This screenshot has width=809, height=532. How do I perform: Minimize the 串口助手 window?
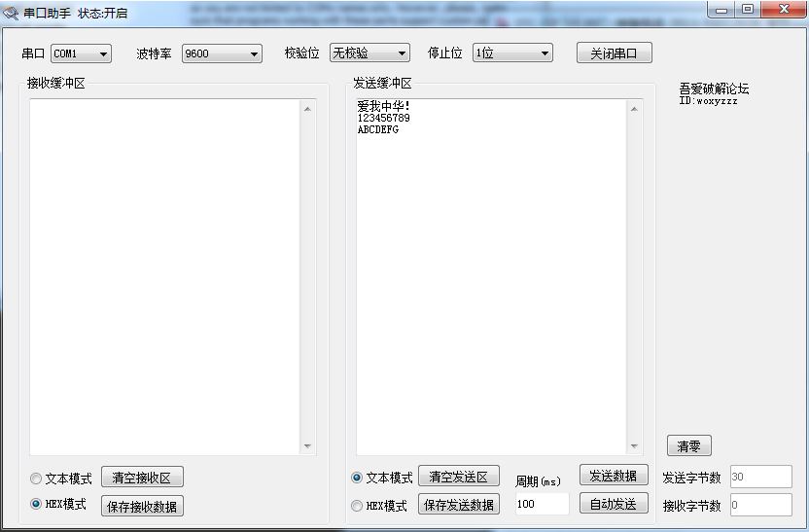[721, 10]
